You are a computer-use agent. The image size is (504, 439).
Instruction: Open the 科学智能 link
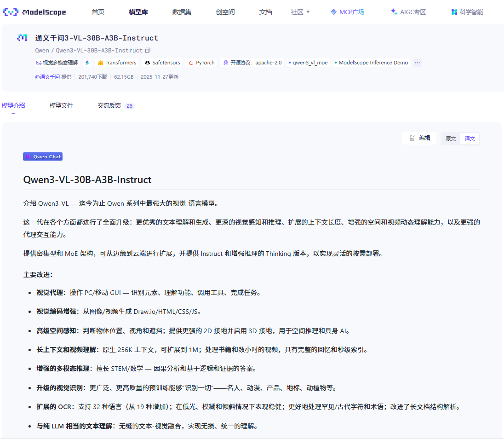tap(467, 12)
